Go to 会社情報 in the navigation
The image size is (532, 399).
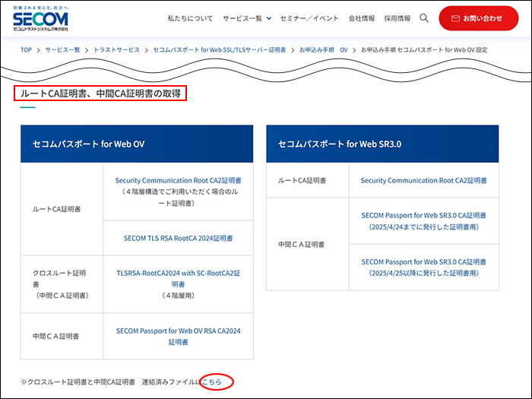coord(362,18)
